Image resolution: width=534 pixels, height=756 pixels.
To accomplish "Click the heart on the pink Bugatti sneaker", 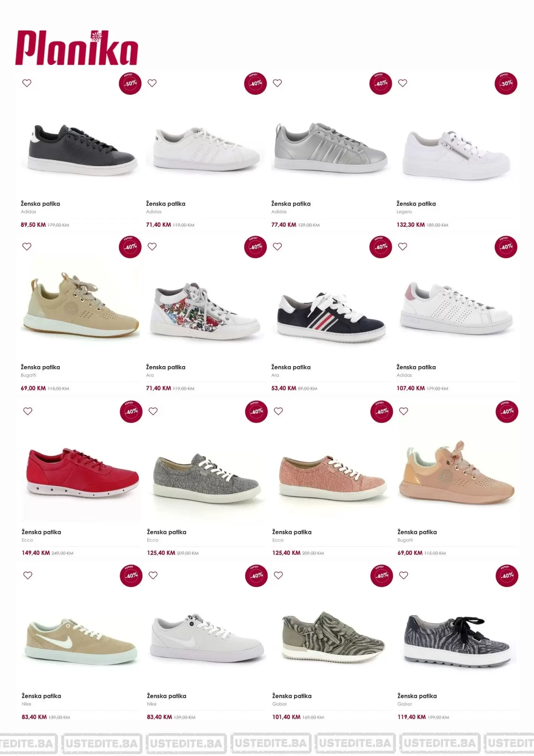I will 404,411.
